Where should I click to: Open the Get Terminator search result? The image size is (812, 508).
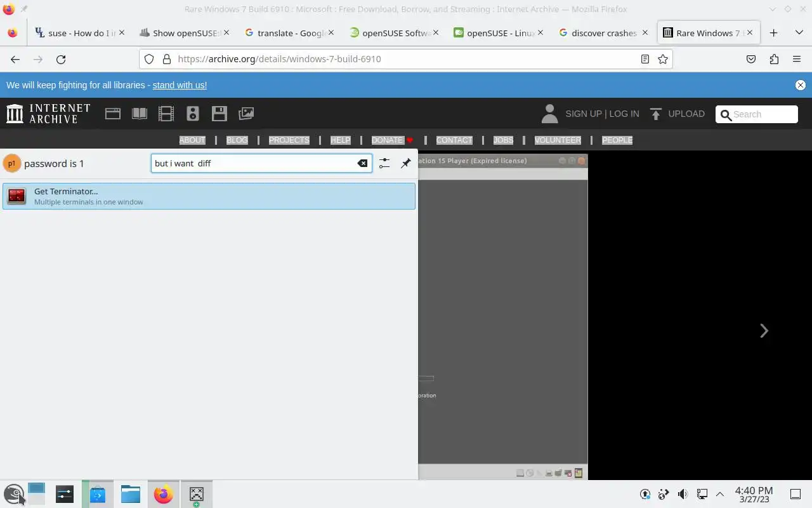click(x=209, y=196)
